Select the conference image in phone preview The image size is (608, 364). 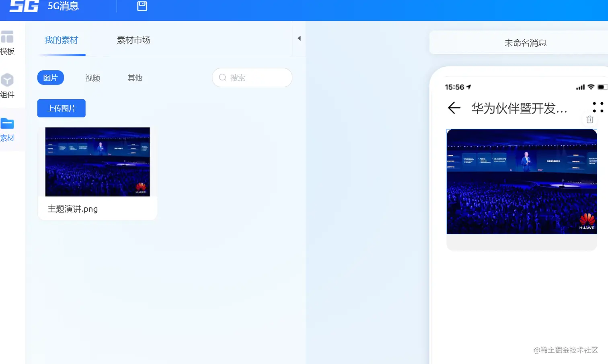(522, 181)
